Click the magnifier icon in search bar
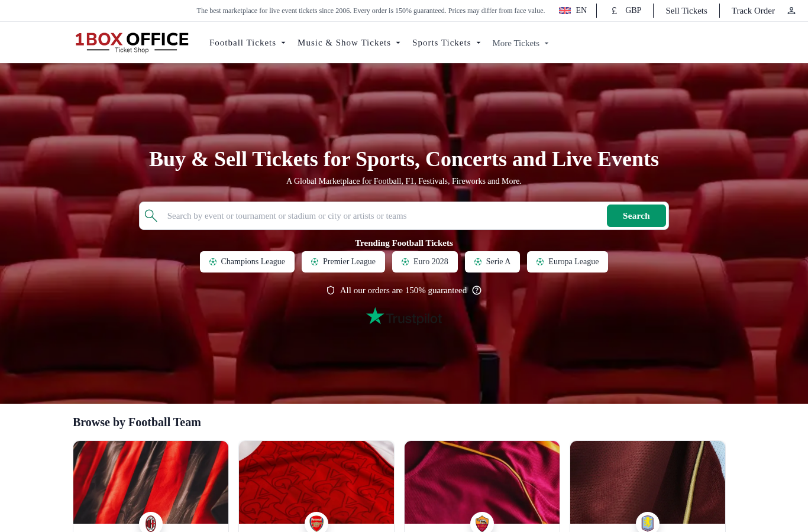 coord(151,216)
